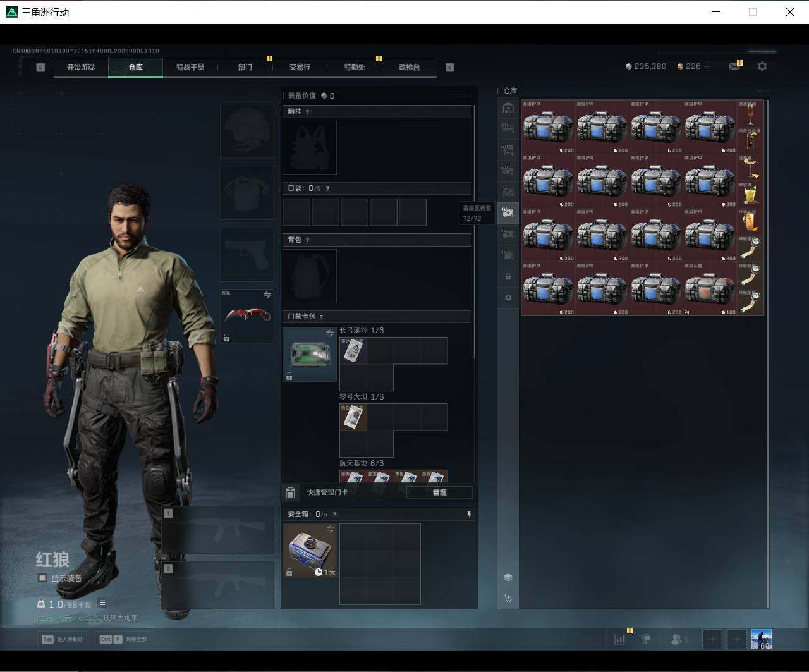This screenshot has width=809, height=672.
Task: Click the empty chest rig slot
Action: (310, 148)
